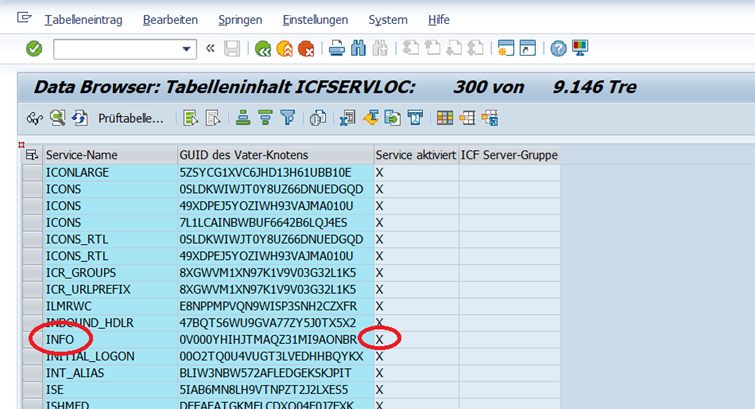Click the Service aktiviert column header
Image resolution: width=755 pixels, height=409 pixels.
point(416,155)
